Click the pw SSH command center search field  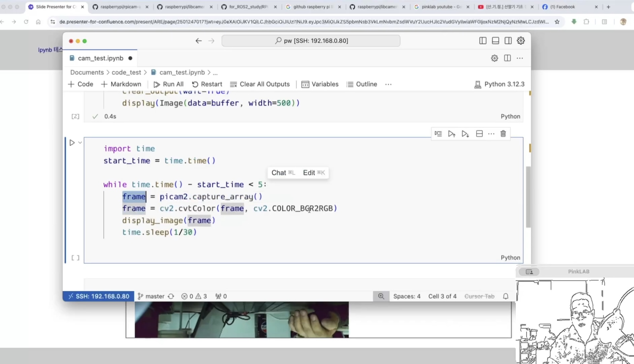[311, 41]
